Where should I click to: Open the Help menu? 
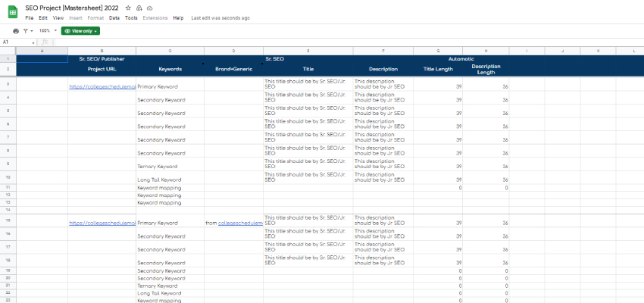178,17
